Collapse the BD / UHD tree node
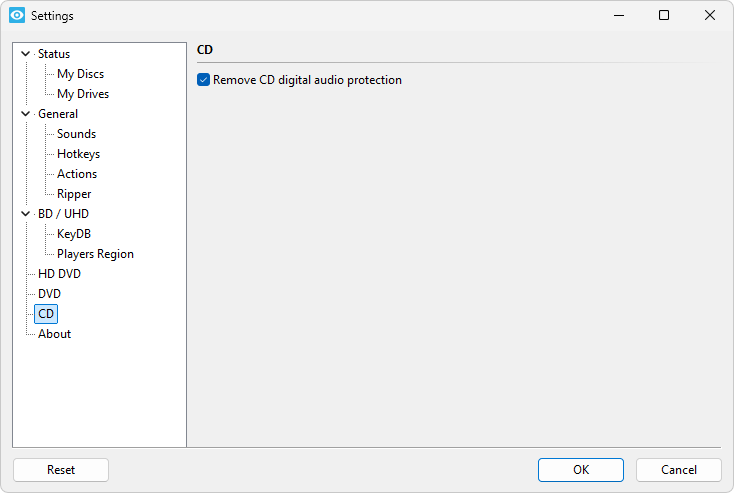734x493 pixels. [25, 214]
